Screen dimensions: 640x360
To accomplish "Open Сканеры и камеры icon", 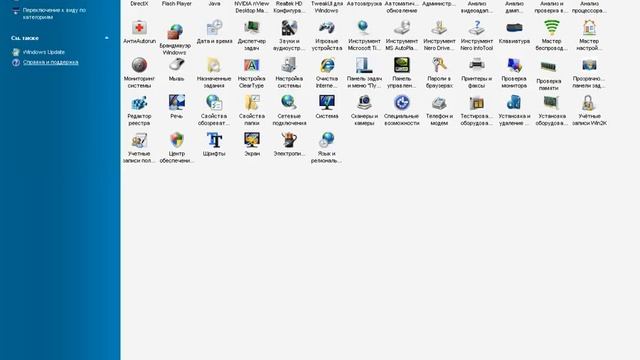I will (364, 103).
